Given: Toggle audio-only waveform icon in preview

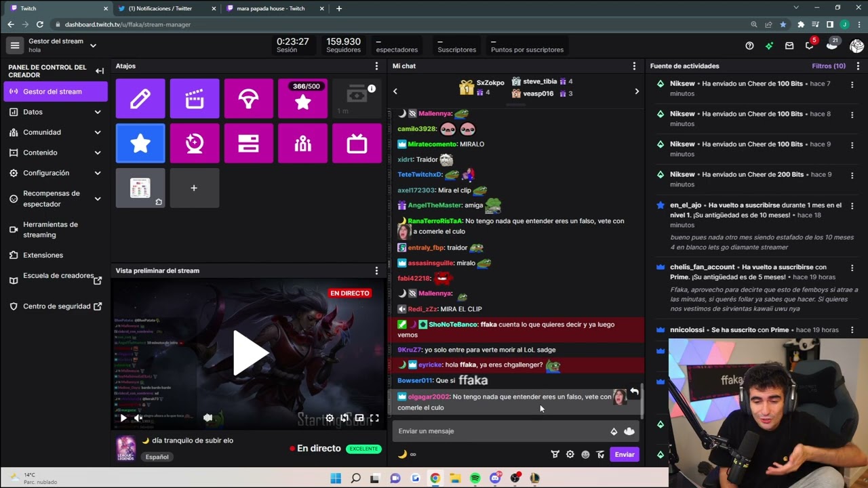Looking at the screenshot, I should click(208, 418).
